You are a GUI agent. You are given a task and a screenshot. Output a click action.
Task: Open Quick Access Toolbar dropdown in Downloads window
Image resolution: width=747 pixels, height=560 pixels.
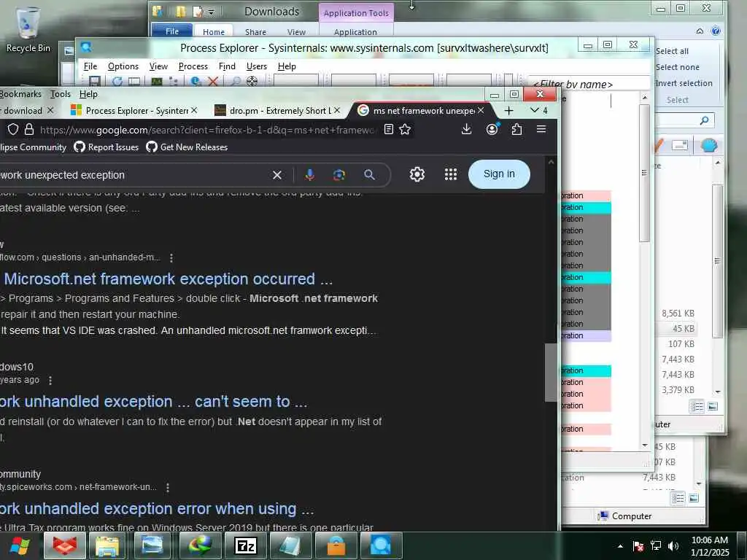pyautogui.click(x=211, y=12)
